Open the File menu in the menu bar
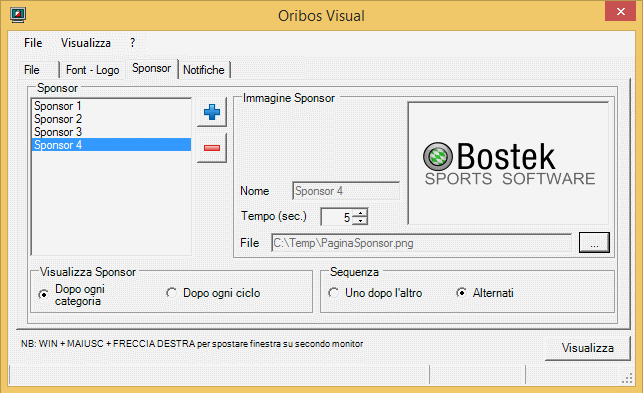The height and width of the screenshot is (393, 643). (33, 43)
